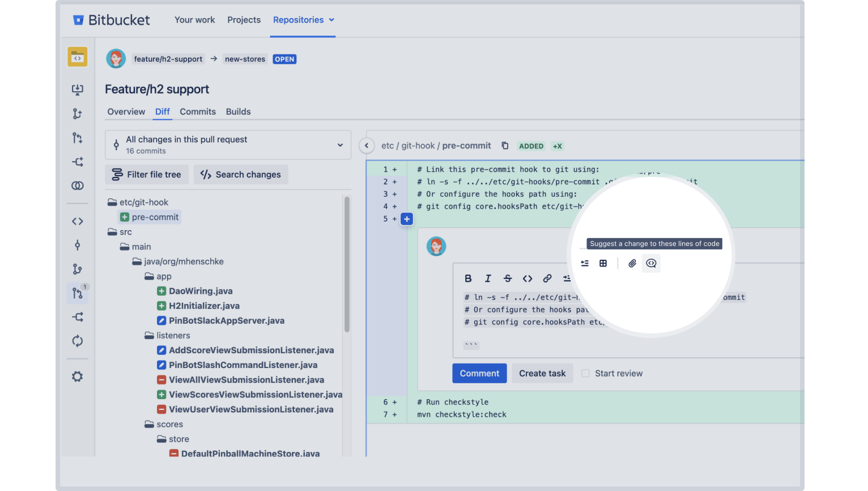This screenshot has height=491, width=868.
Task: Toggle italic formatting in comment editor
Action: (488, 278)
